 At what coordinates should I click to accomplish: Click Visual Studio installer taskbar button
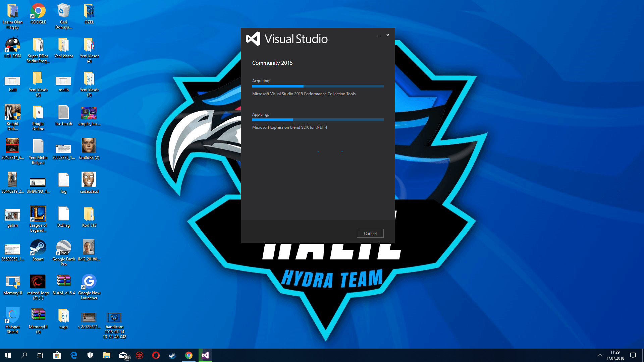click(205, 355)
